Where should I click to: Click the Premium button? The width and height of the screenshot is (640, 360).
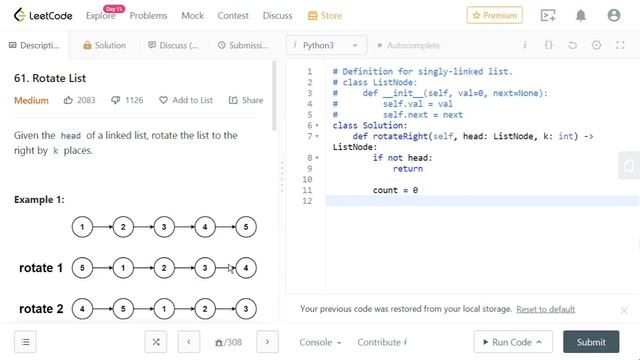(x=495, y=16)
